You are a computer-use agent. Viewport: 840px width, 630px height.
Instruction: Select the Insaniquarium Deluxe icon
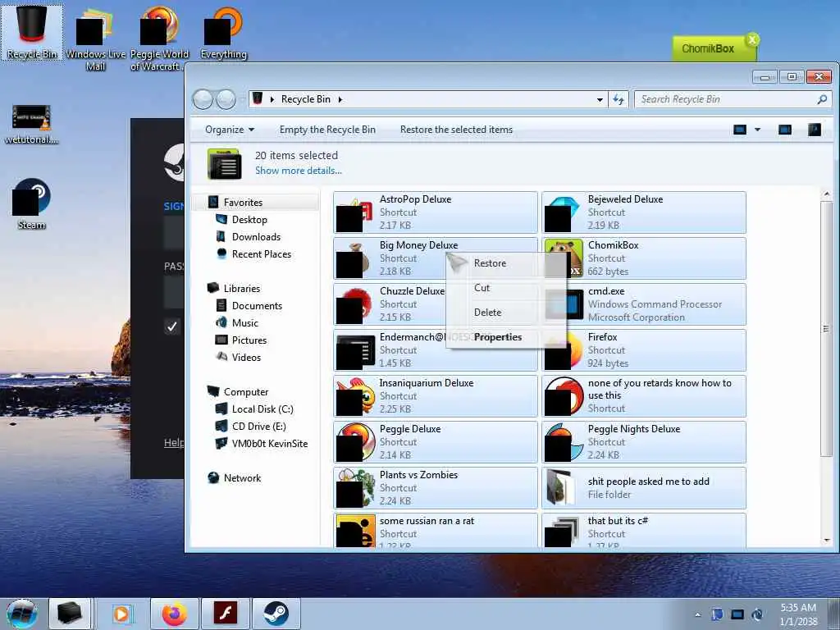coord(354,396)
